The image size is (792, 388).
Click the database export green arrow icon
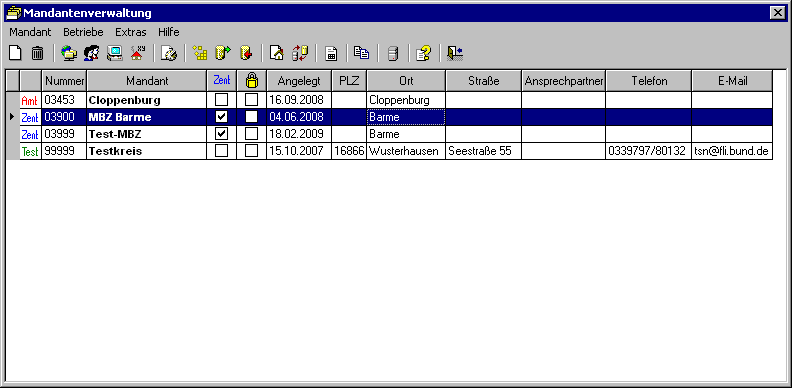(223, 53)
